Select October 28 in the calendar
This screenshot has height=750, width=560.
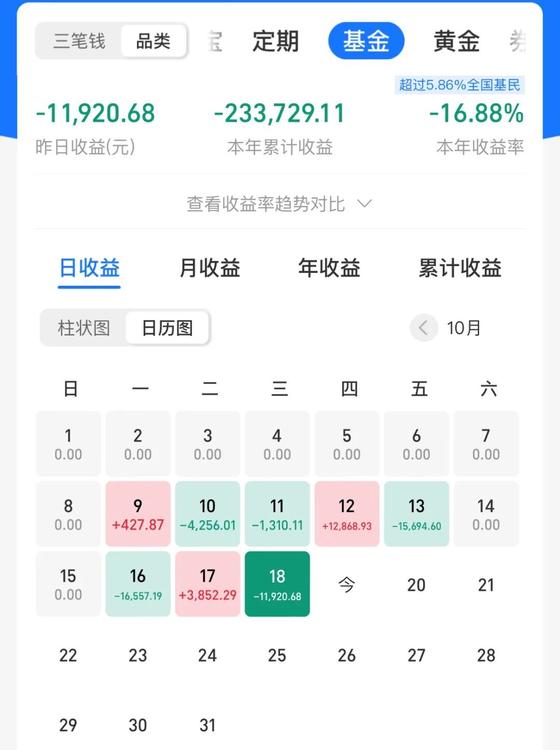[x=486, y=655]
